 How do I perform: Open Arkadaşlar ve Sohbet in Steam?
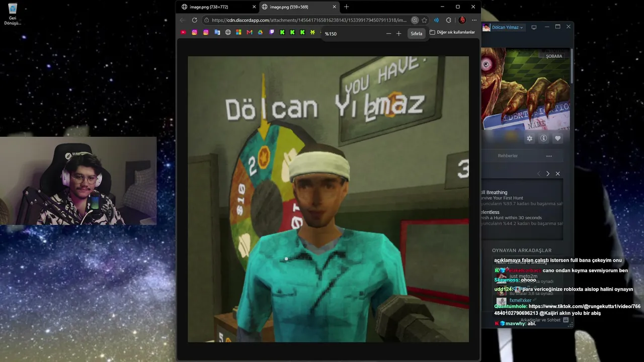(544, 320)
